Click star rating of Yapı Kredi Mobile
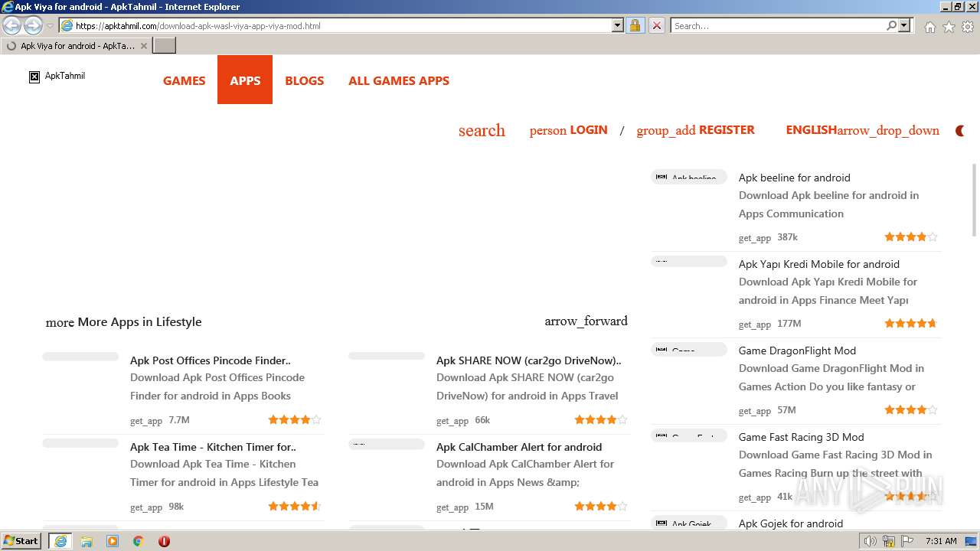Screen dimensions: 980x551 pos(911,324)
